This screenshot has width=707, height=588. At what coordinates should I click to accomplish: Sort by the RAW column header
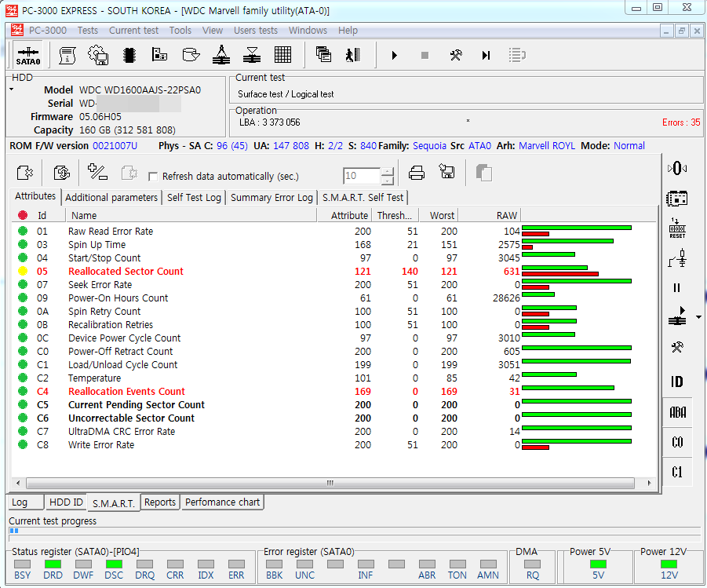[490, 215]
